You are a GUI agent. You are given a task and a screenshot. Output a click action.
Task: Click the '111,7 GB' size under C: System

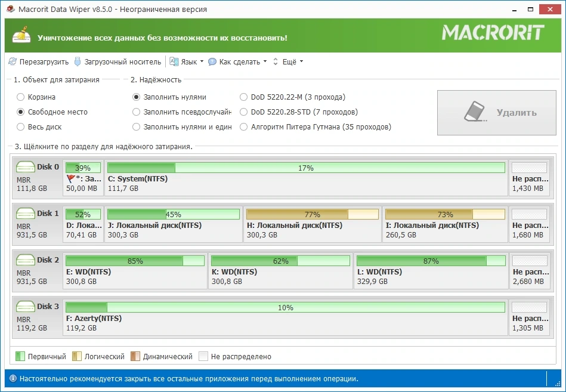[x=123, y=188]
